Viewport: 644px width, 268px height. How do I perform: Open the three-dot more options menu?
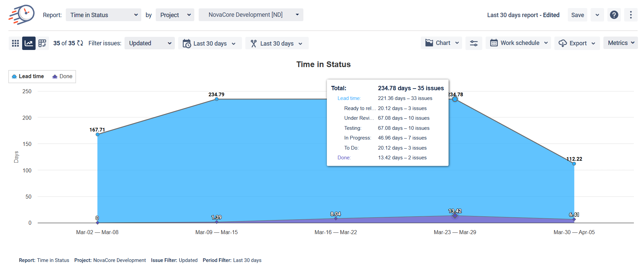tap(631, 15)
